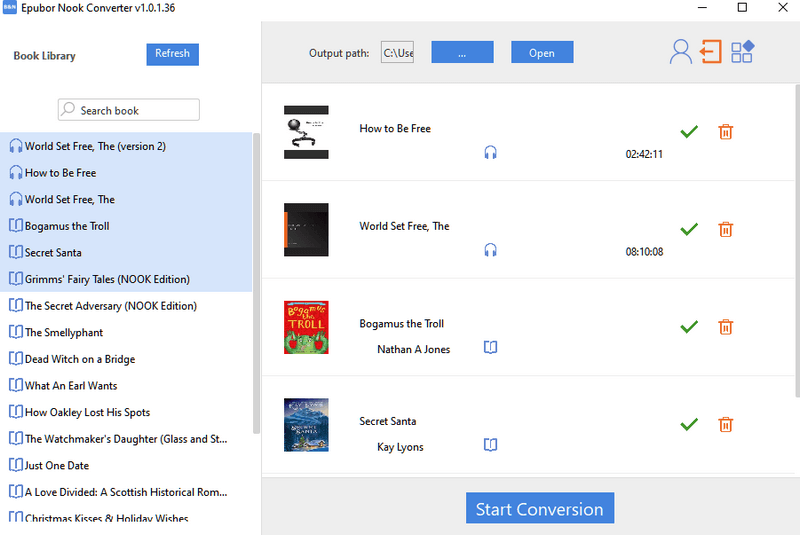Minimize the Epubor Nook Converter window
The image size is (800, 535).
click(x=703, y=8)
